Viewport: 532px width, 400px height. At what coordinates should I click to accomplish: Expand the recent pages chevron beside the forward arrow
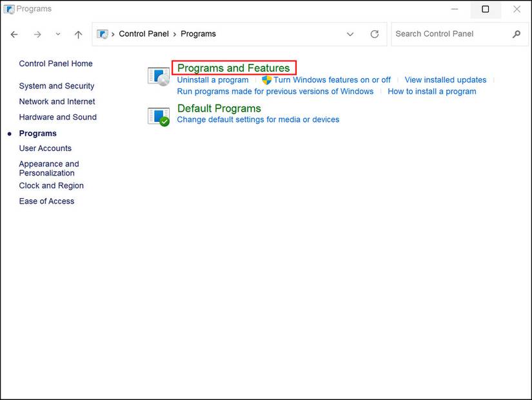tap(57, 34)
